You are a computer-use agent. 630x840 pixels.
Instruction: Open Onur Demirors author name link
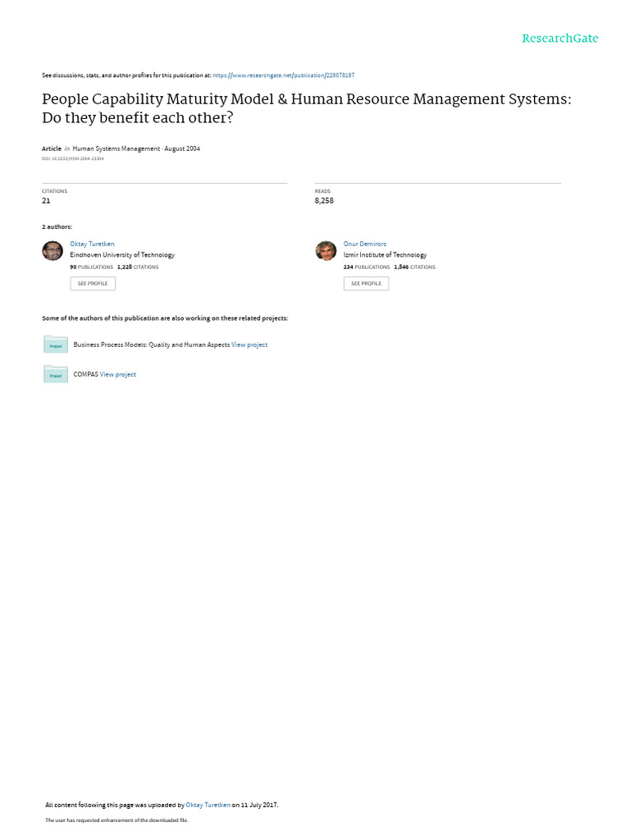pos(365,244)
